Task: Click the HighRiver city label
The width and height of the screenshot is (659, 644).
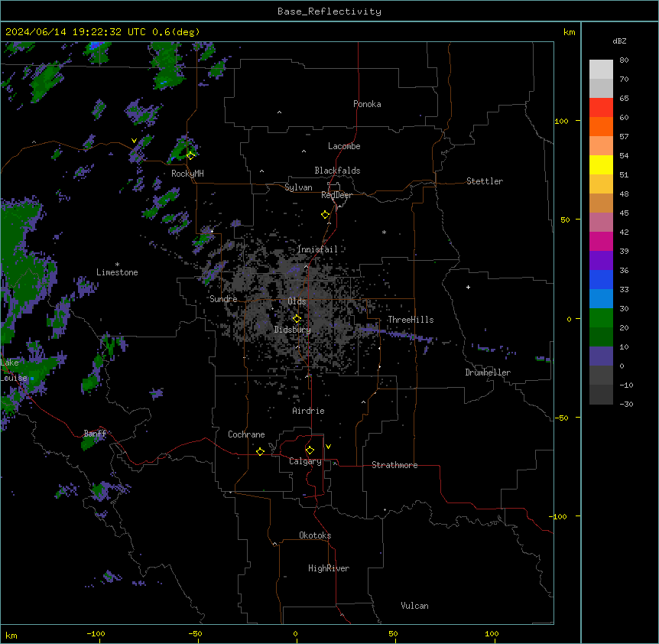Action: click(329, 568)
